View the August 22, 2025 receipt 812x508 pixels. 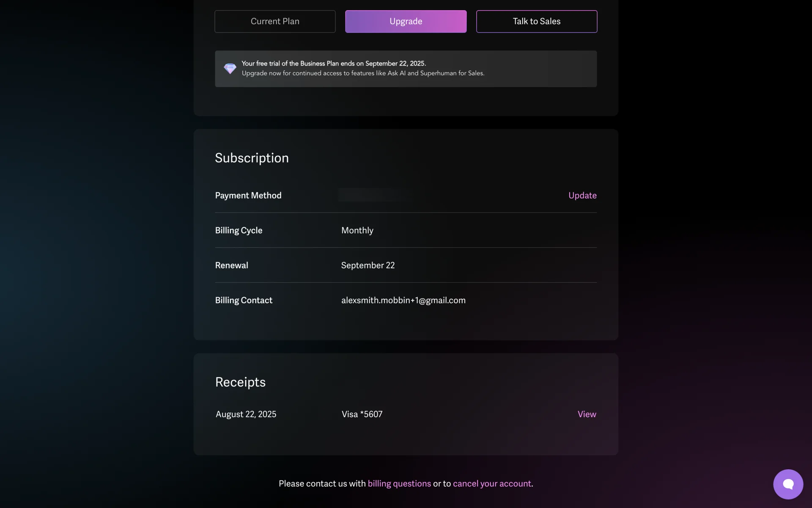point(587,414)
